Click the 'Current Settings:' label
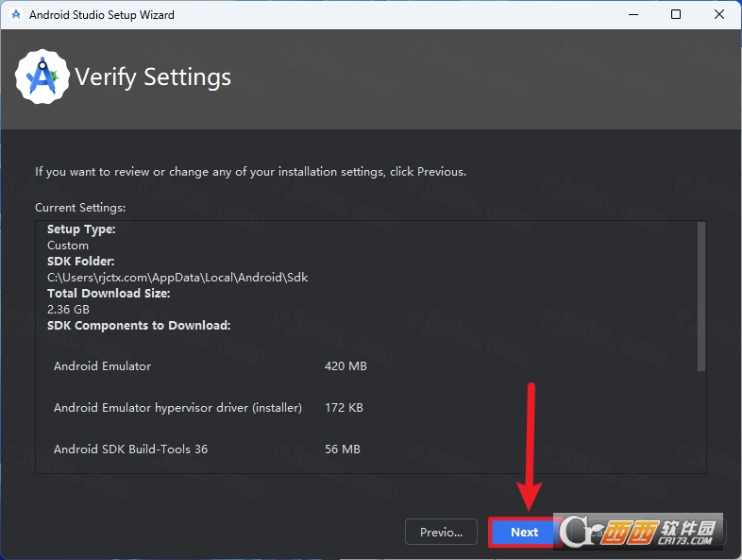The height and width of the screenshot is (560, 742). pos(80,208)
